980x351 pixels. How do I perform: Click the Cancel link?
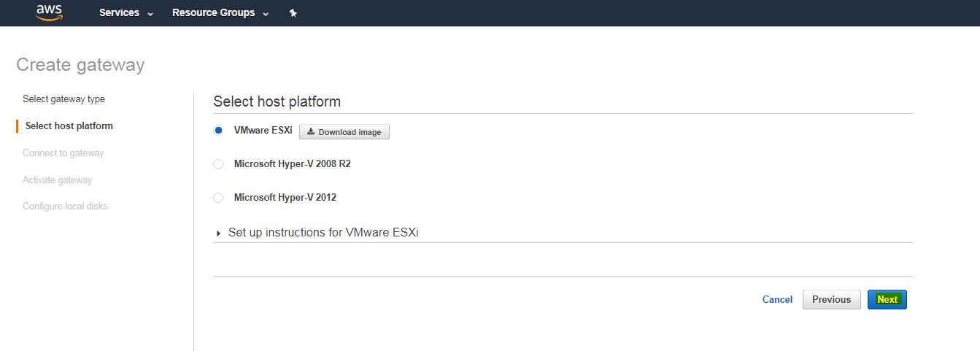(x=777, y=300)
